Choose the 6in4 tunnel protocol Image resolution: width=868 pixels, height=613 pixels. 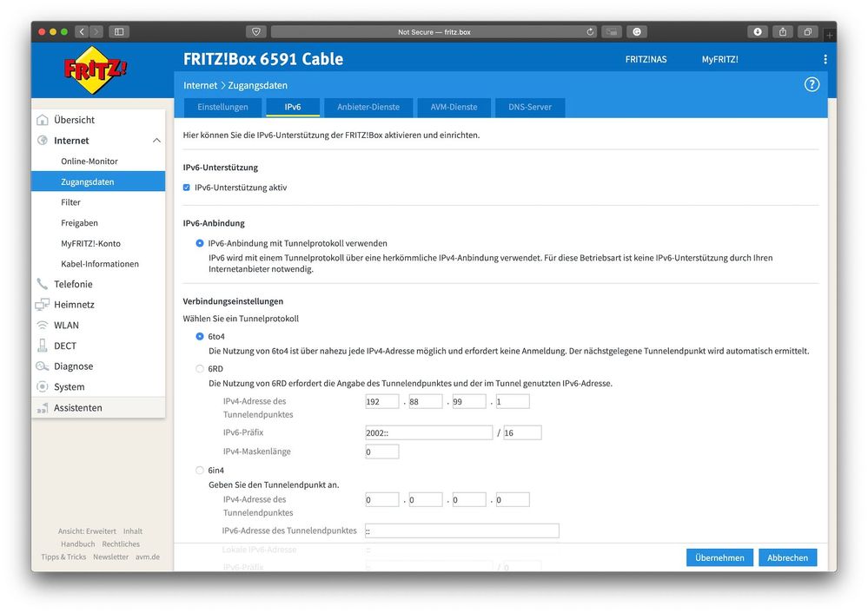tap(200, 471)
